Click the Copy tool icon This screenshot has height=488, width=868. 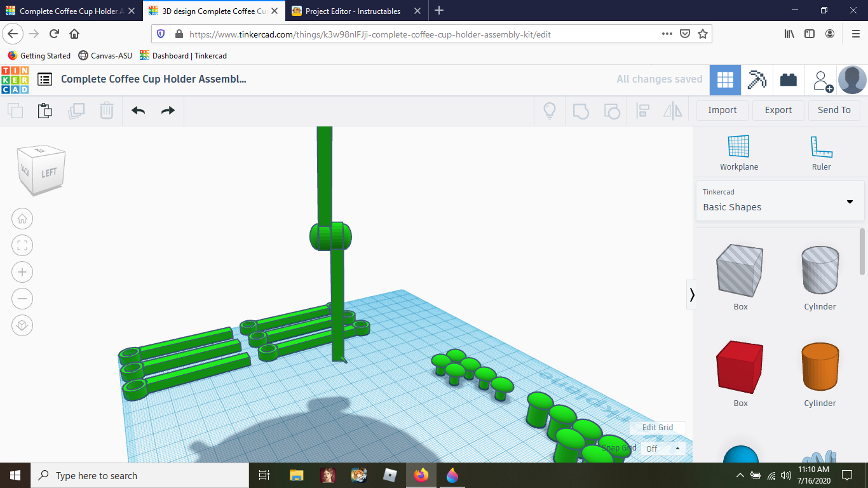(x=15, y=111)
